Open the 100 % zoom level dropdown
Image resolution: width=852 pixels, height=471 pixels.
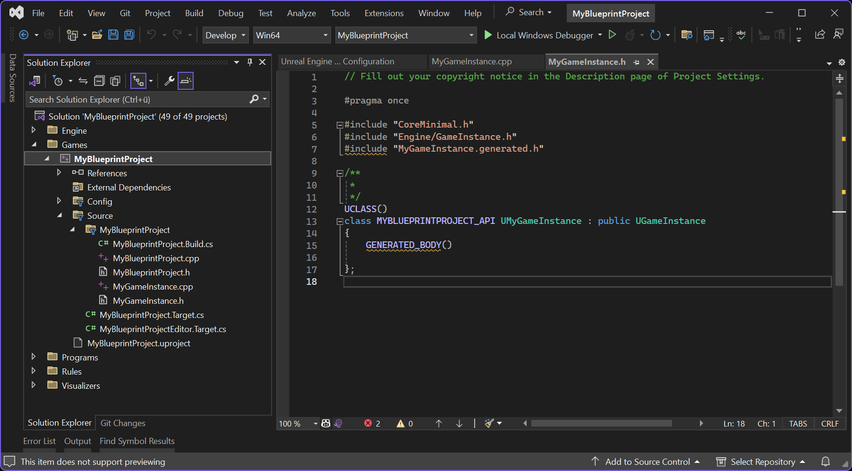click(x=315, y=424)
